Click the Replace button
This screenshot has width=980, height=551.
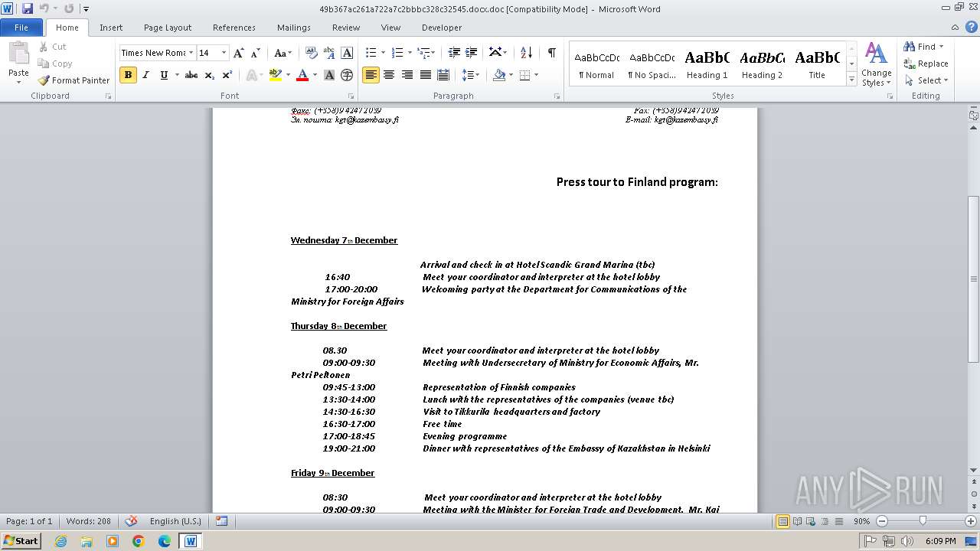[926, 64]
